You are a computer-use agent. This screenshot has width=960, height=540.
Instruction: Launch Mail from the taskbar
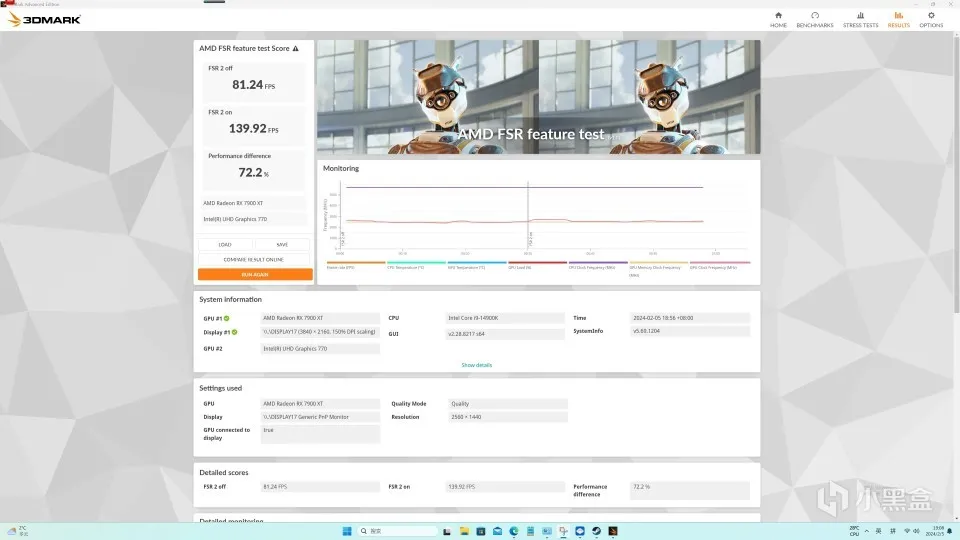[497, 531]
